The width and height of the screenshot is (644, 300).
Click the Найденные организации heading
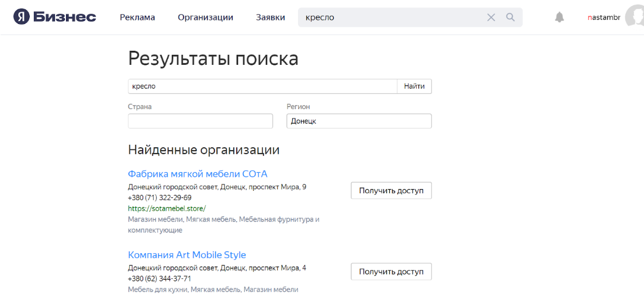pyautogui.click(x=204, y=150)
